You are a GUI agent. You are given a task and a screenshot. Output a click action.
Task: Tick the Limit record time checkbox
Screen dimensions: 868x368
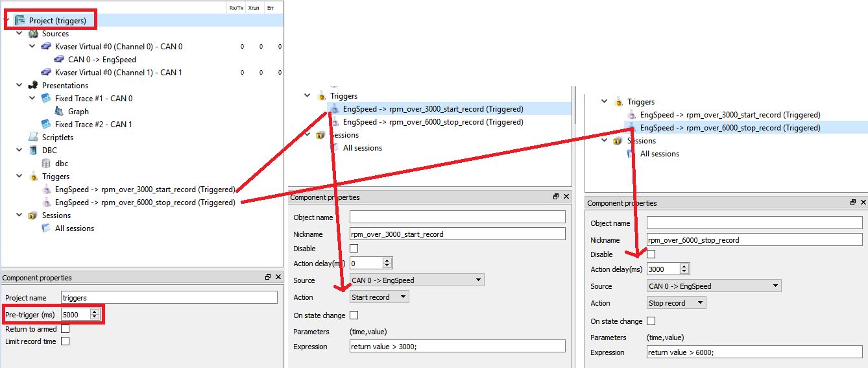(65, 341)
